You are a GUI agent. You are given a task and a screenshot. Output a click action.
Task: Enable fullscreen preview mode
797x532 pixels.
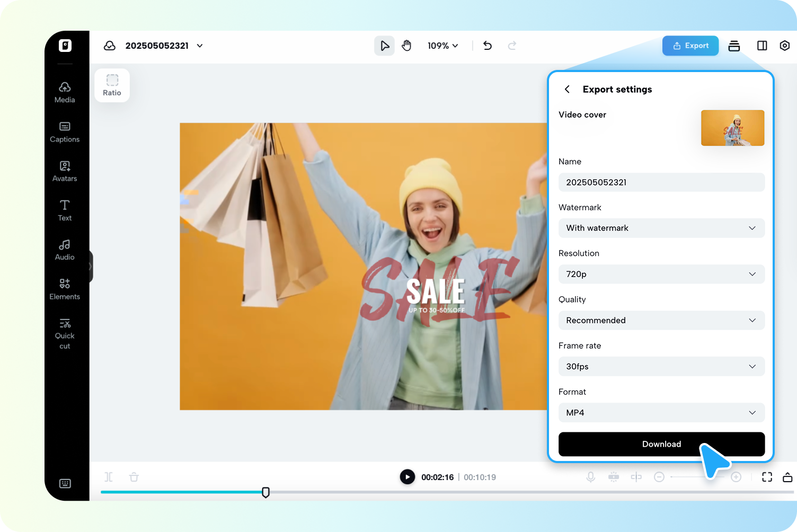tap(767, 477)
